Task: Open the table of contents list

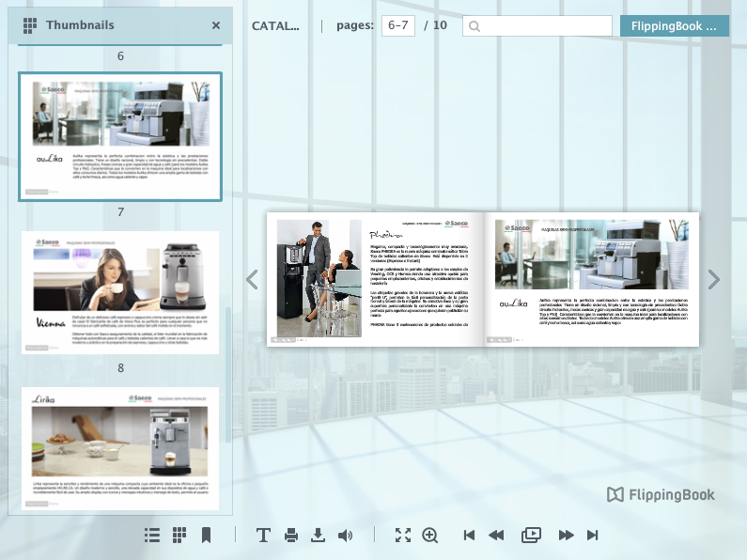Action: [152, 535]
